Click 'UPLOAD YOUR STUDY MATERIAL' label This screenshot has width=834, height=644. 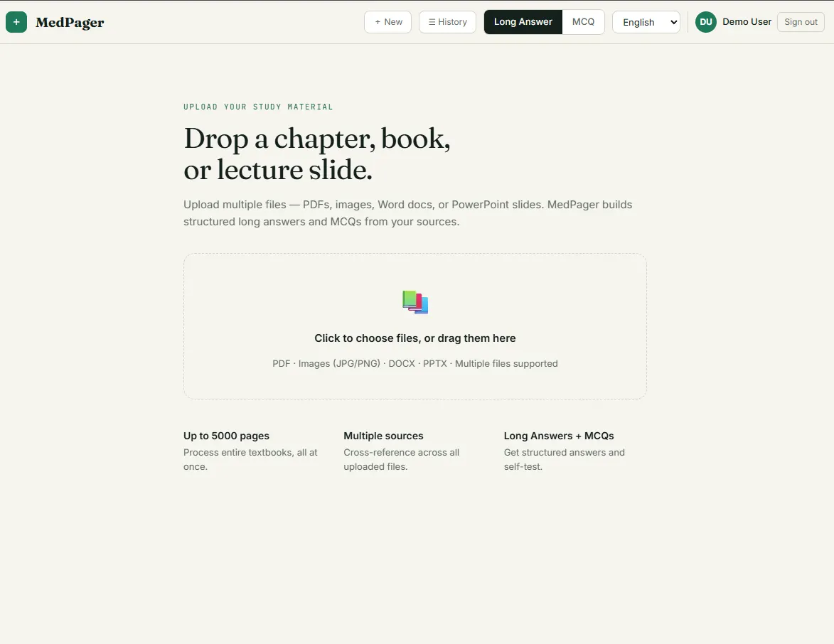point(258,107)
